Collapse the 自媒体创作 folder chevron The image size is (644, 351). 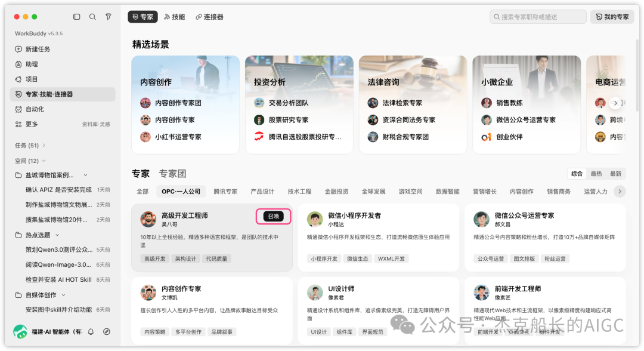click(64, 295)
